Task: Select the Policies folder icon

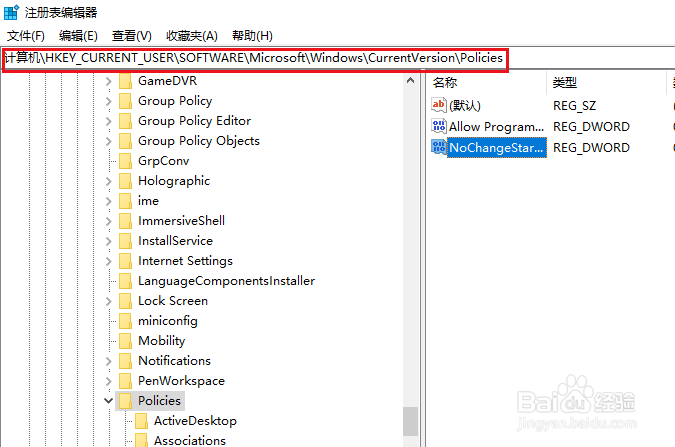Action: click(x=125, y=401)
